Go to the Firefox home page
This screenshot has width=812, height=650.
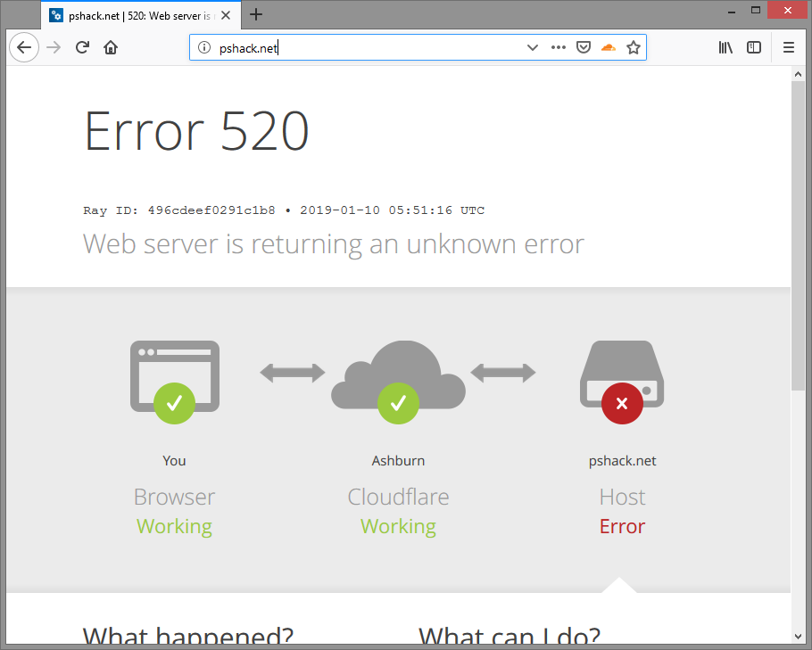point(111,47)
